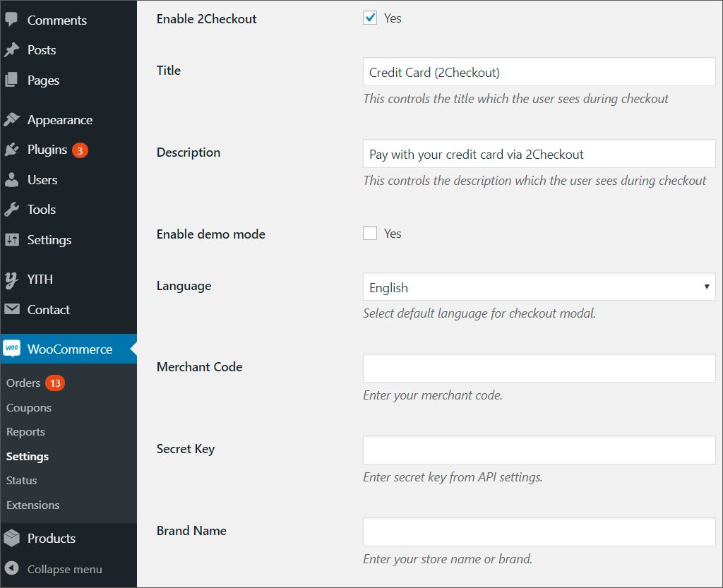Click the Posts pushpin icon
The height and width of the screenshot is (588, 723).
coord(11,50)
